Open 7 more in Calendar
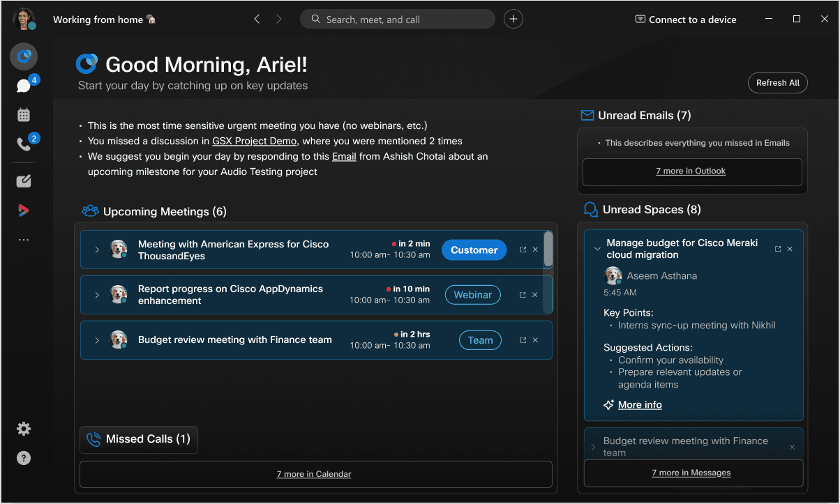This screenshot has height=504, width=840. pyautogui.click(x=315, y=474)
